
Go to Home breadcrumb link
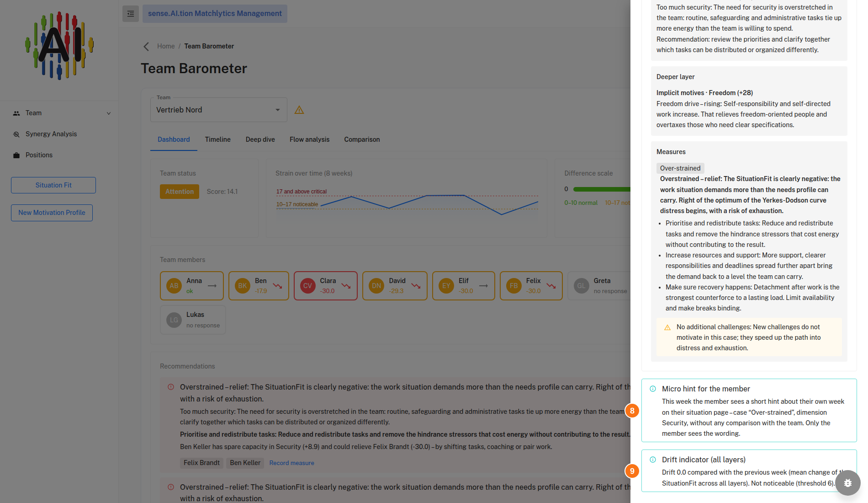[166, 46]
